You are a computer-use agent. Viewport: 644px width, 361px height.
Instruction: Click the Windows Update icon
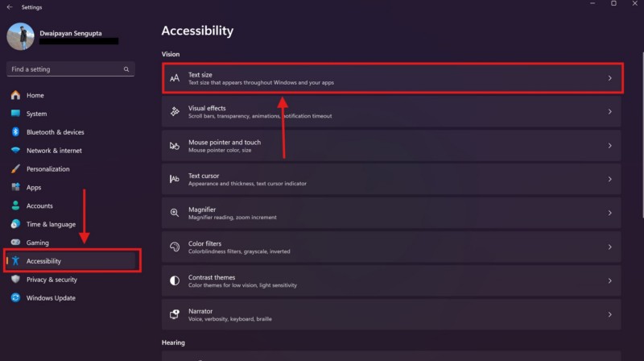coord(15,298)
